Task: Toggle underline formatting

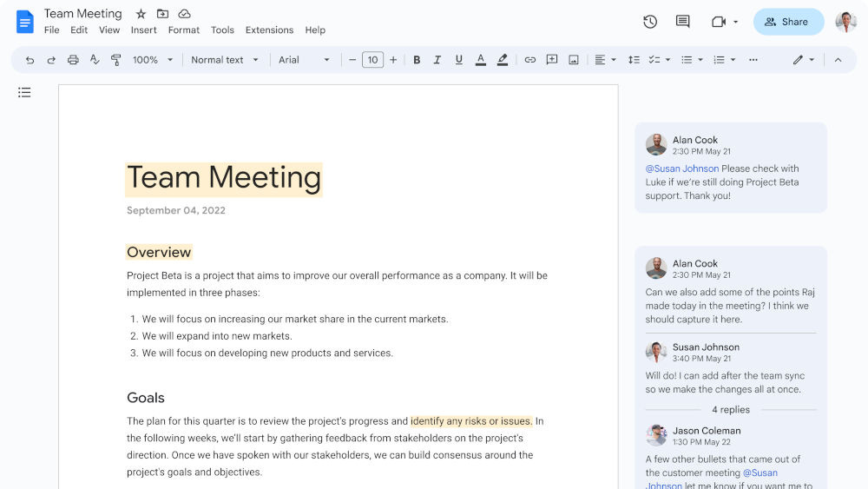Action: (458, 60)
